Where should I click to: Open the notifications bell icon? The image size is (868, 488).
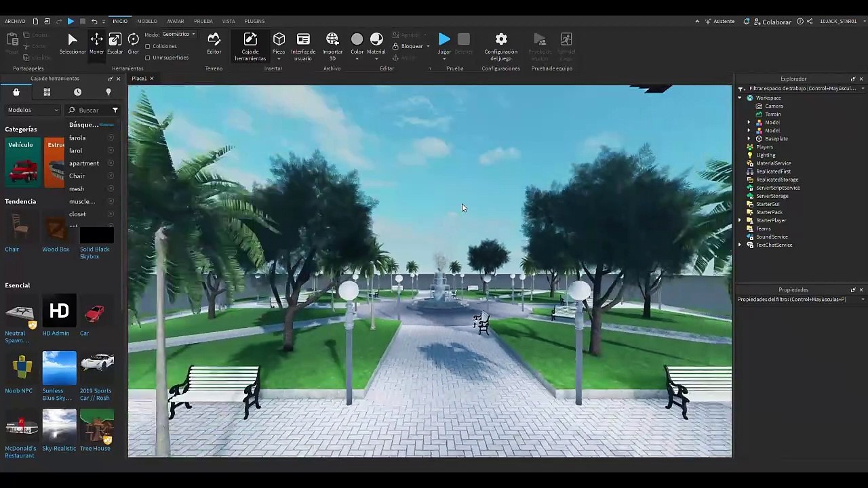747,21
